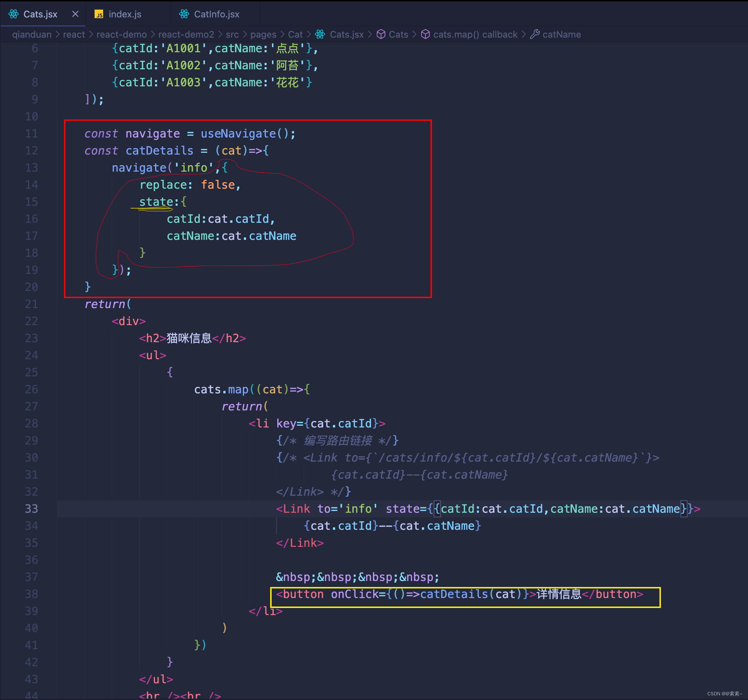Select the src breadcrumb segment
The width and height of the screenshot is (748, 700).
(232, 34)
